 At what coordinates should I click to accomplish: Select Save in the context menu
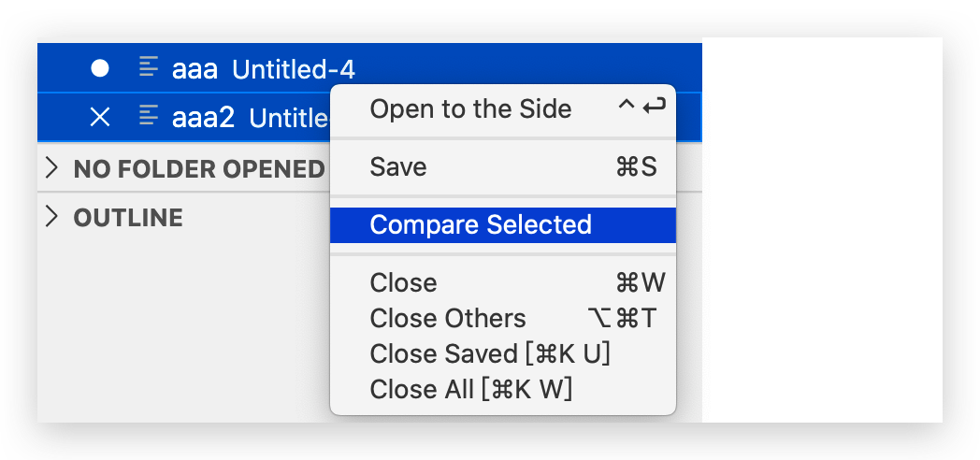click(398, 167)
